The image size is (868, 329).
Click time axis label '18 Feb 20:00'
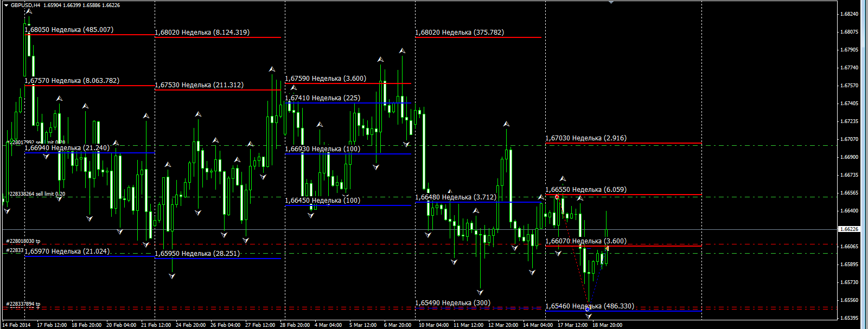[x=87, y=325]
